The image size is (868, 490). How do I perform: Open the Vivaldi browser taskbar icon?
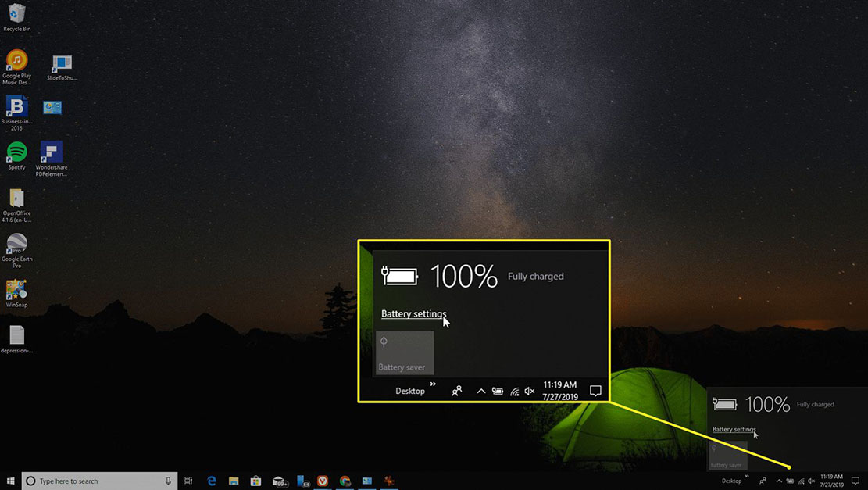(x=323, y=481)
